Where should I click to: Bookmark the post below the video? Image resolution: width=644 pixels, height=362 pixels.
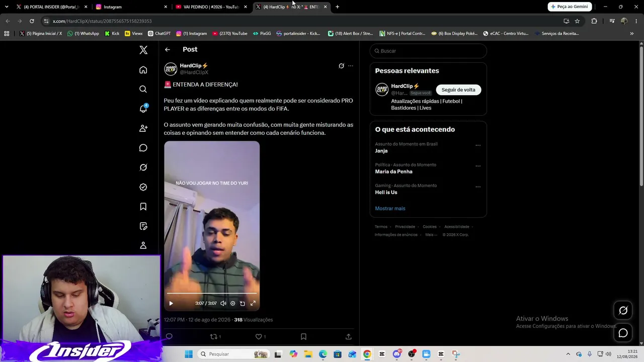click(x=303, y=336)
